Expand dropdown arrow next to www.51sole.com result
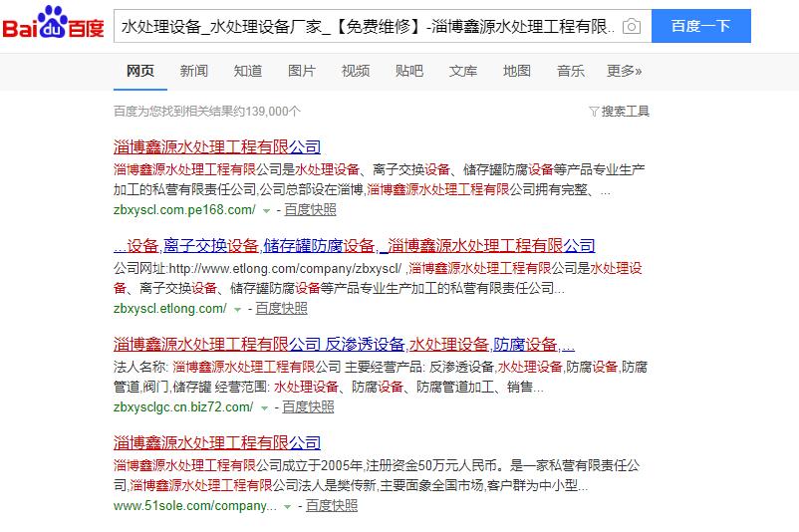Screen dimensions: 799x532 pyautogui.click(x=287, y=507)
